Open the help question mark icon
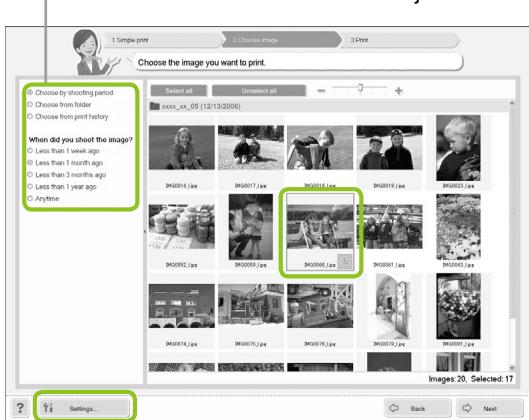The image size is (529, 420). [x=20, y=408]
